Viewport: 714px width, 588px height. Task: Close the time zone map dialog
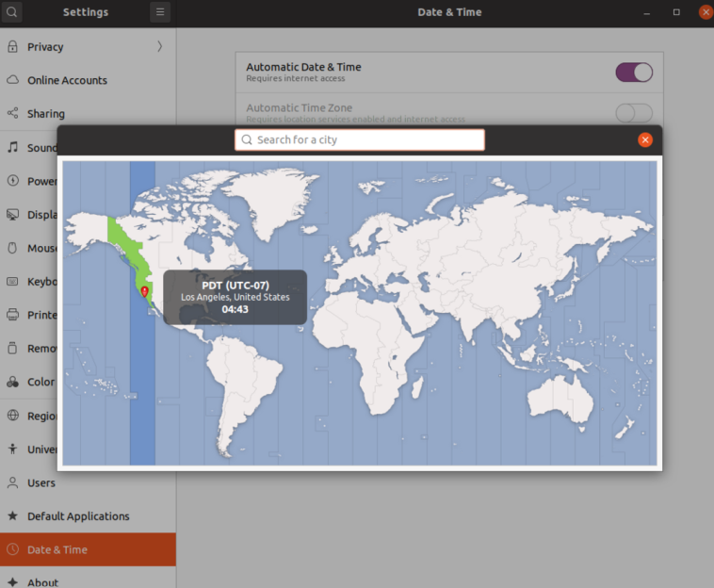[x=645, y=139]
